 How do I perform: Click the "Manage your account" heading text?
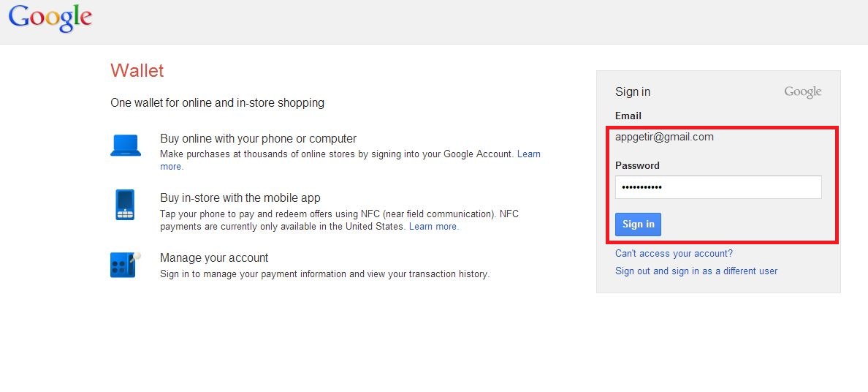click(214, 257)
